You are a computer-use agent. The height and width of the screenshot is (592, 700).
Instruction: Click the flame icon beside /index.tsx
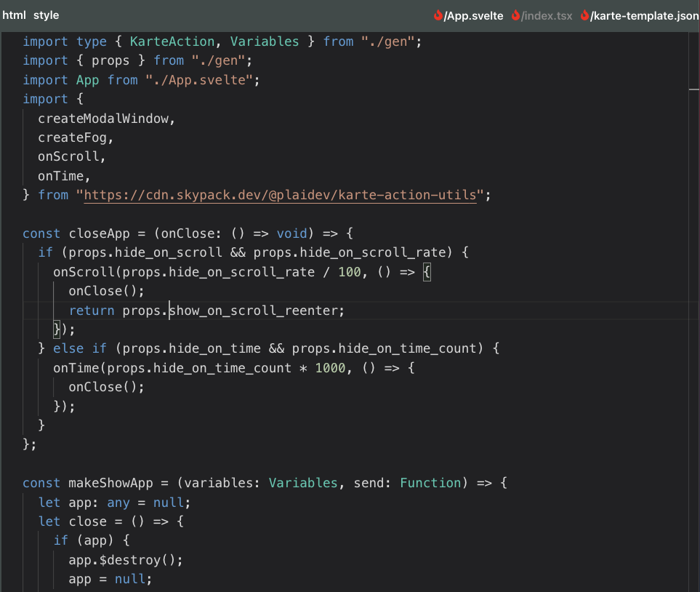[x=516, y=15]
